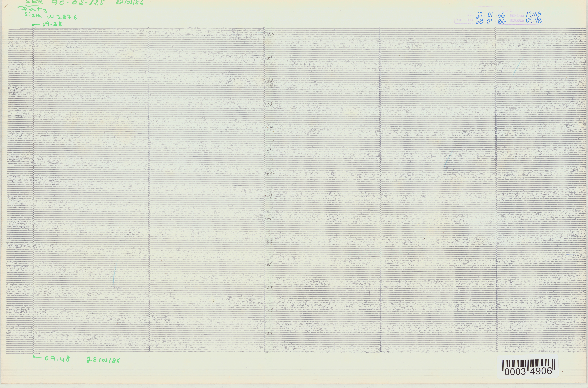Click the blue 19:38 stamp time
Image resolution: width=588 pixels, height=388 pixels.
[x=534, y=14]
